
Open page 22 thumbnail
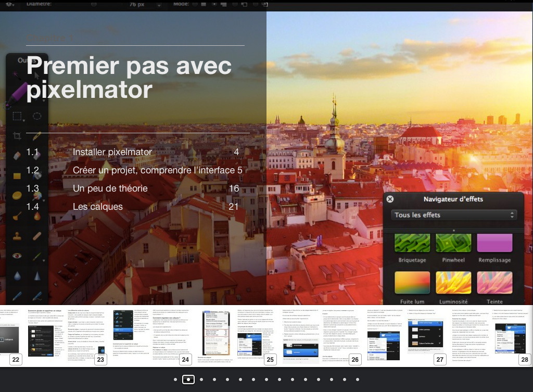point(11,336)
